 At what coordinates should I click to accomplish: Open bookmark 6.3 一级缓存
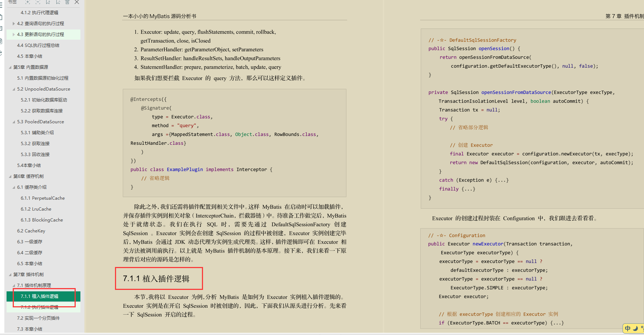(x=29, y=242)
